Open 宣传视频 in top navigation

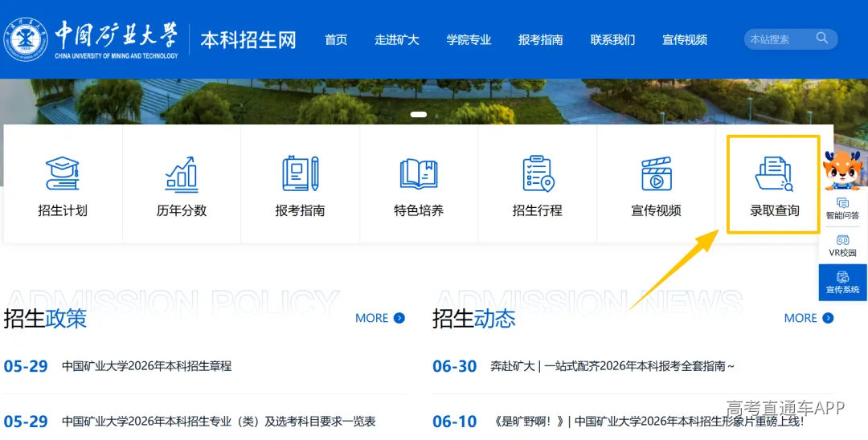tap(685, 40)
